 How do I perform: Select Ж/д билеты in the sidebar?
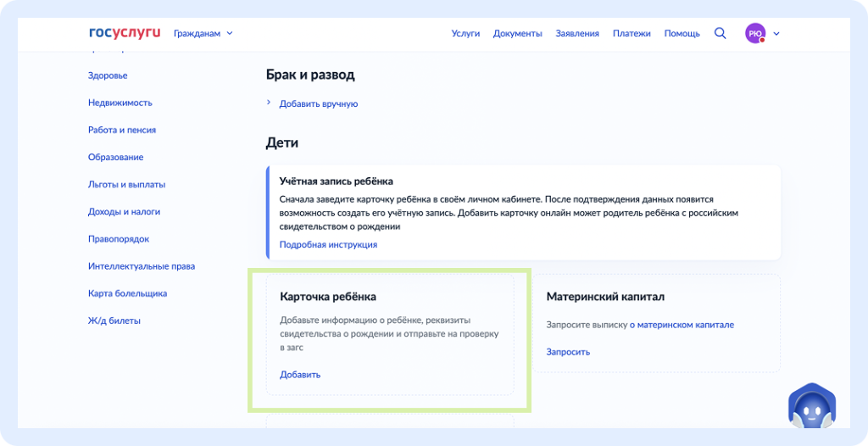(114, 321)
